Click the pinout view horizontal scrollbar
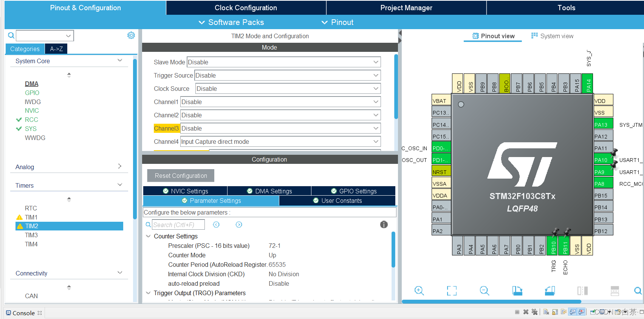Screen dimensions: 644x319 pyautogui.click(x=491, y=302)
